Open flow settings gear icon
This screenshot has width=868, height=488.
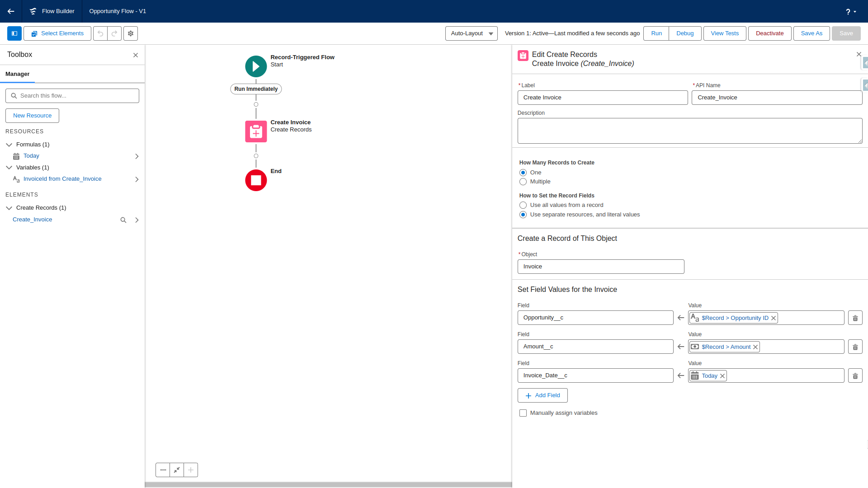point(131,33)
